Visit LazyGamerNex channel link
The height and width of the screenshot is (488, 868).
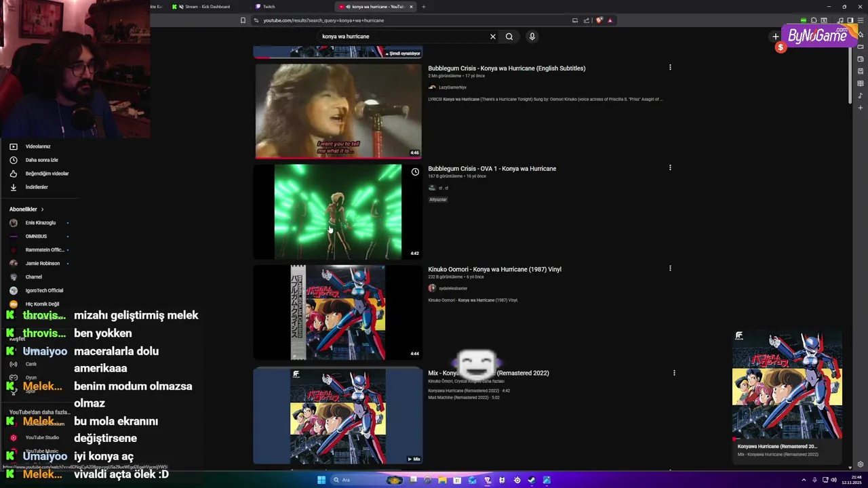[x=452, y=87]
